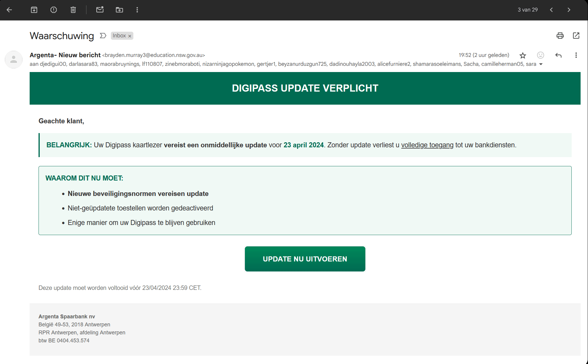Open the message more actions menu
588x364 pixels.
576,55
